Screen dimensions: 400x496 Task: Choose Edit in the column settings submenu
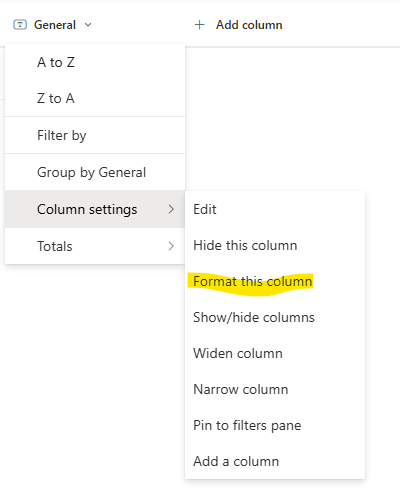[x=275, y=209]
